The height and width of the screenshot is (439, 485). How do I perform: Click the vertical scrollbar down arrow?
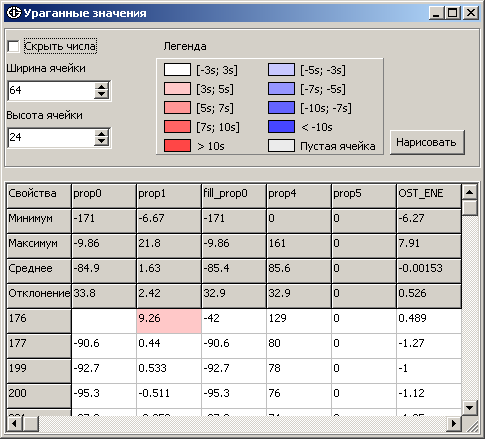coord(470,407)
